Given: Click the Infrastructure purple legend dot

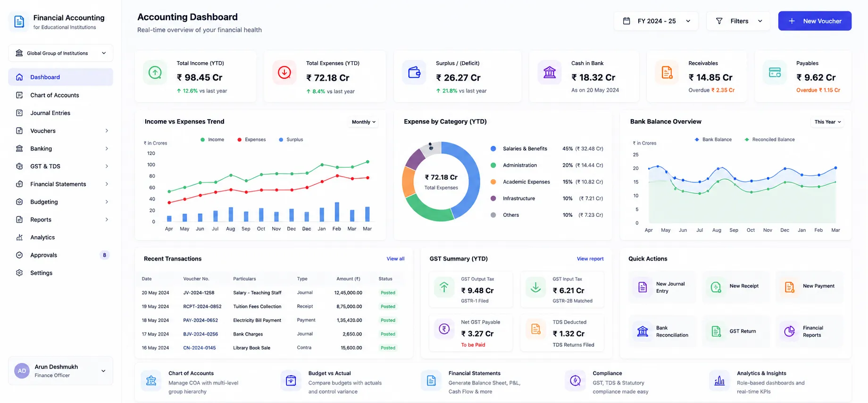Looking at the screenshot, I should [493, 198].
